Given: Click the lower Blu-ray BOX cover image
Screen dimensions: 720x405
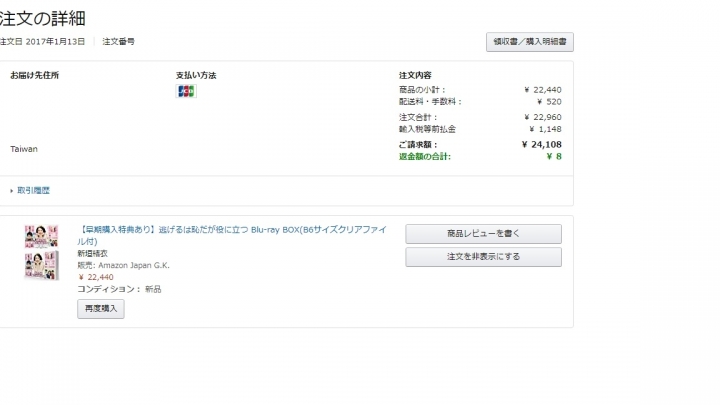Looking at the screenshot, I should pyautogui.click(x=41, y=265).
